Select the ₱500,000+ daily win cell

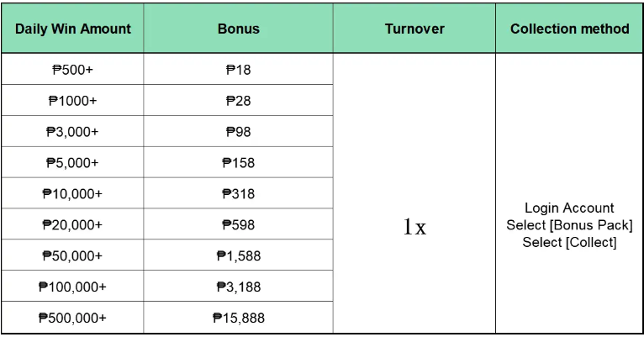72,319
